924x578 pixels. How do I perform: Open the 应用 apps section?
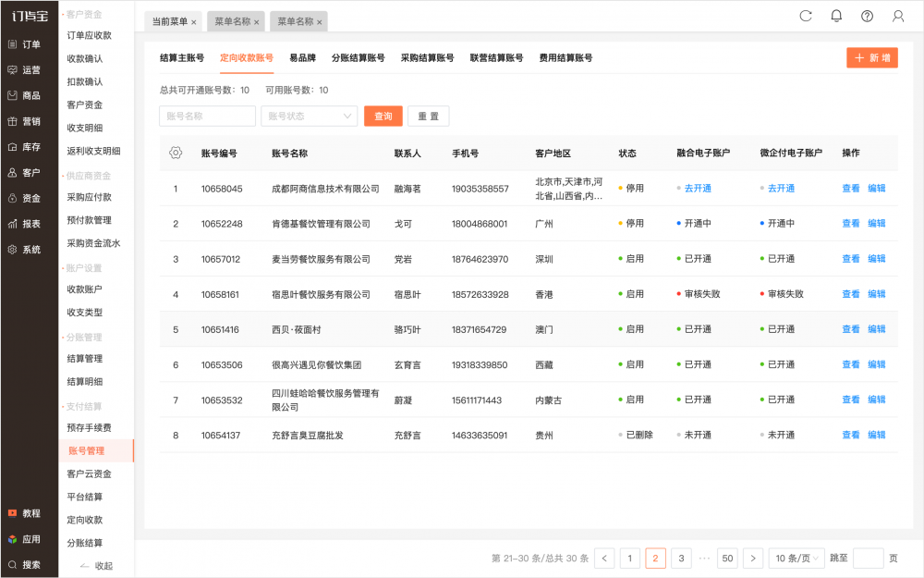pyautogui.click(x=24, y=539)
